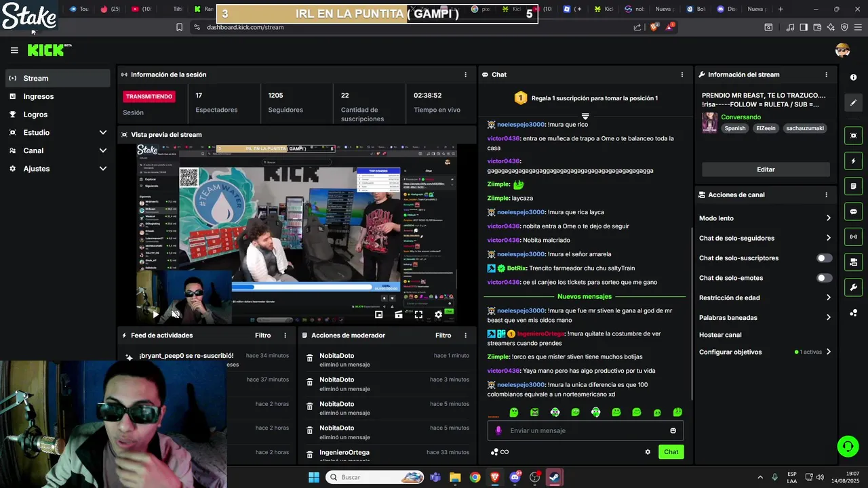Toggle wrench stream info icon on right rail

point(854,287)
